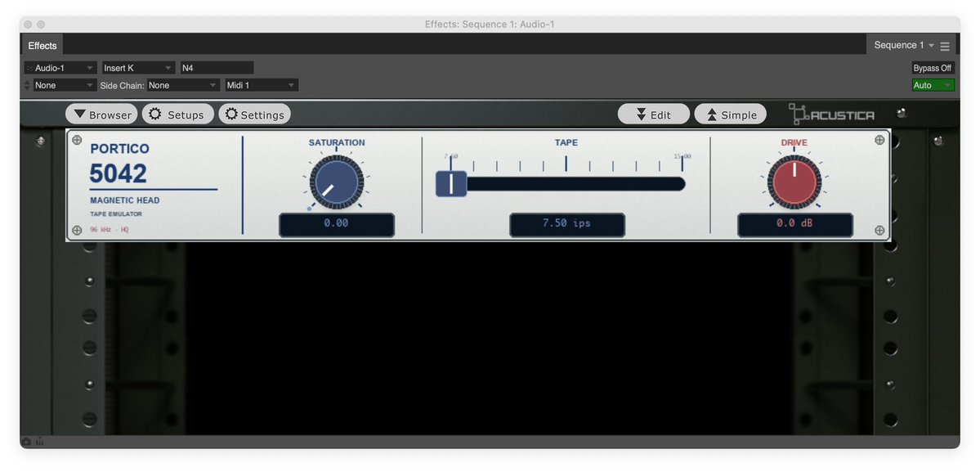Open the Auto automation mode dropdown
The image size is (980, 472).
click(x=933, y=85)
